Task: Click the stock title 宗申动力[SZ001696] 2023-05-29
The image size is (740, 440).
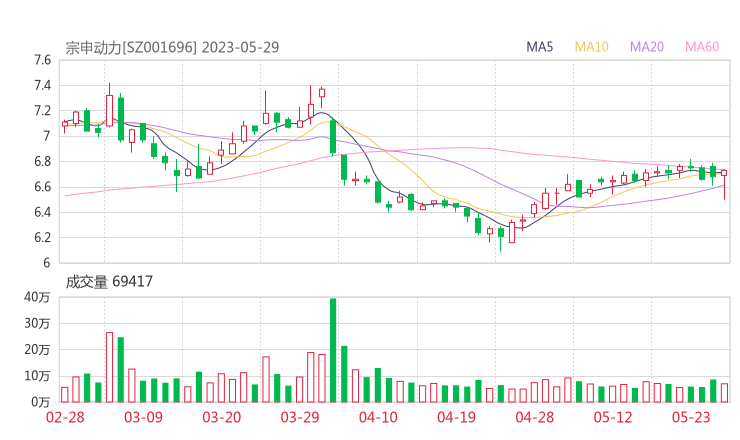Action: coord(172,47)
